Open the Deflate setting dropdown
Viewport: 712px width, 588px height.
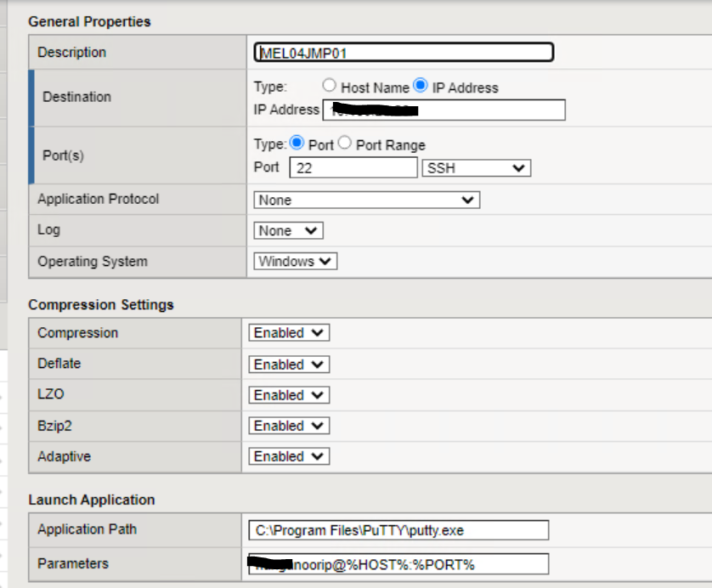[289, 364]
